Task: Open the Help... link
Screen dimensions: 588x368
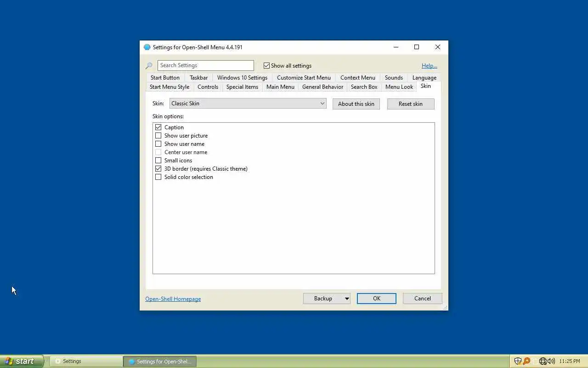Action: pos(430,66)
